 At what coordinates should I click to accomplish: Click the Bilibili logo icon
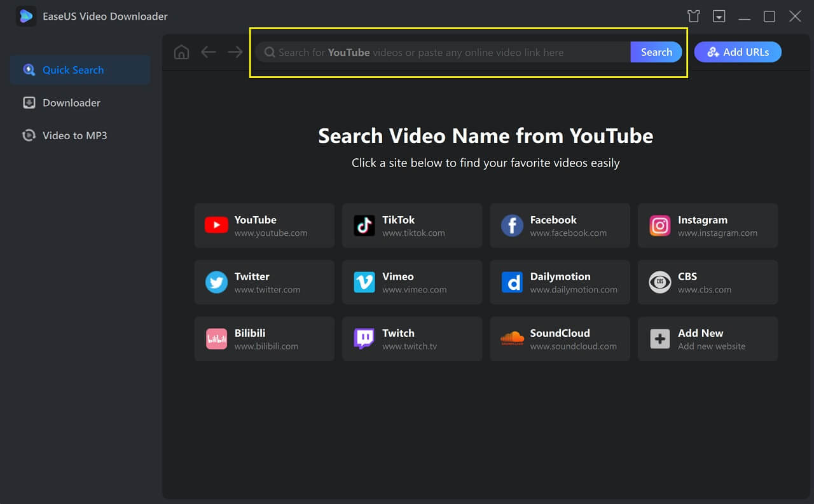coord(216,338)
